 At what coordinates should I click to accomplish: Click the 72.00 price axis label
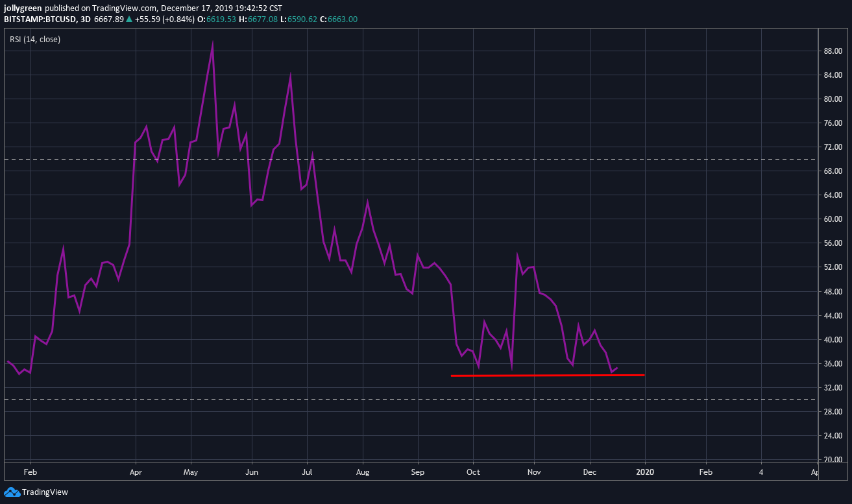[834, 147]
